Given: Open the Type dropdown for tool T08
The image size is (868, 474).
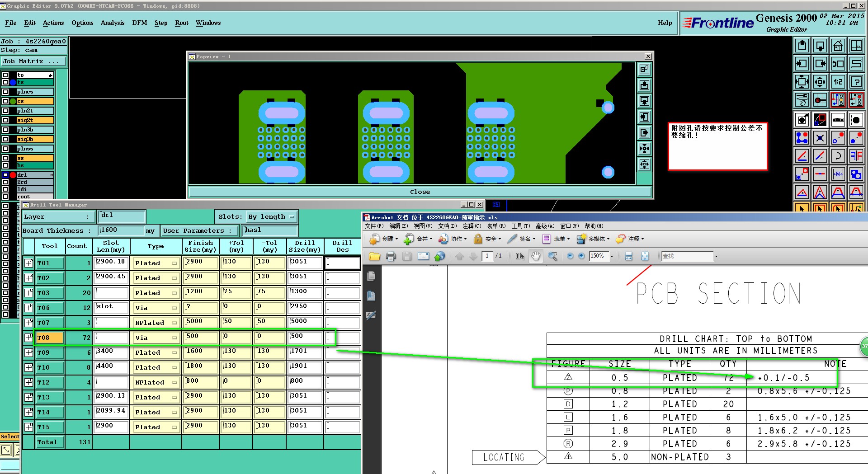Looking at the screenshot, I should (x=156, y=338).
